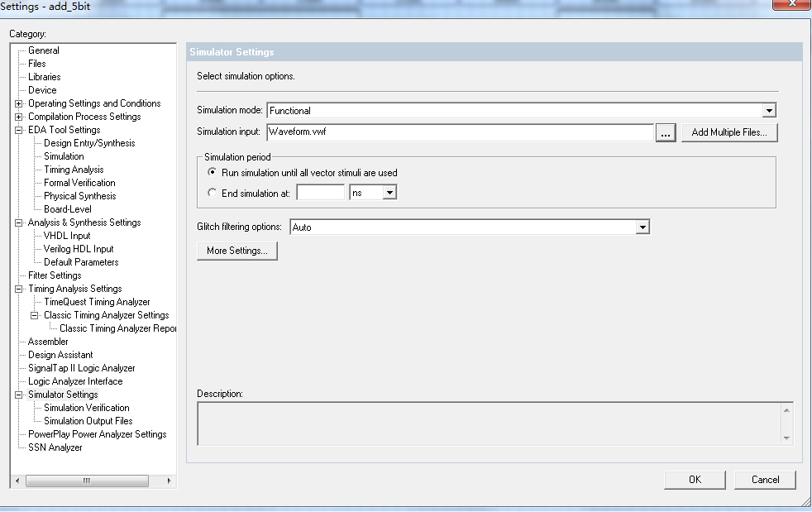812x512 pixels.
Task: Collapse the Simulator Settings node
Action: pos(19,395)
